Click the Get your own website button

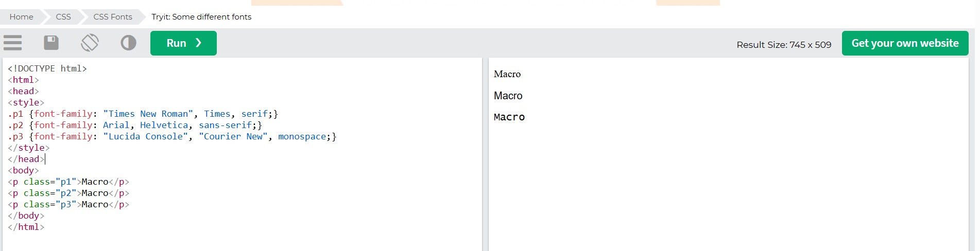tap(905, 43)
